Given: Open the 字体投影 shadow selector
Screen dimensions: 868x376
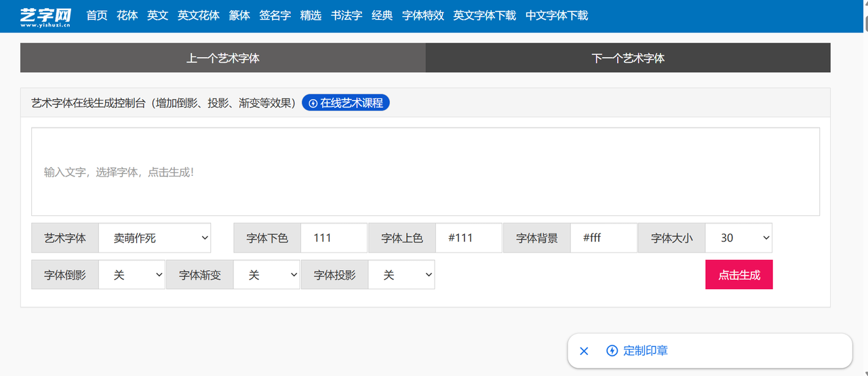Looking at the screenshot, I should click(x=401, y=275).
